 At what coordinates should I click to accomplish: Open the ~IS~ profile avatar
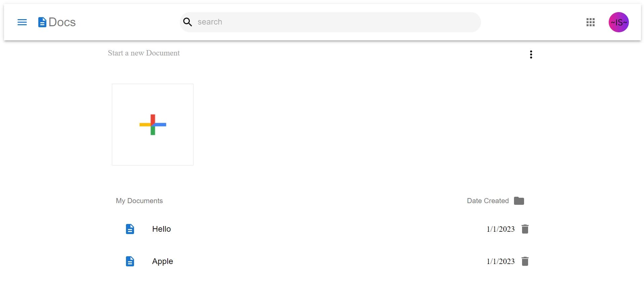(618, 22)
